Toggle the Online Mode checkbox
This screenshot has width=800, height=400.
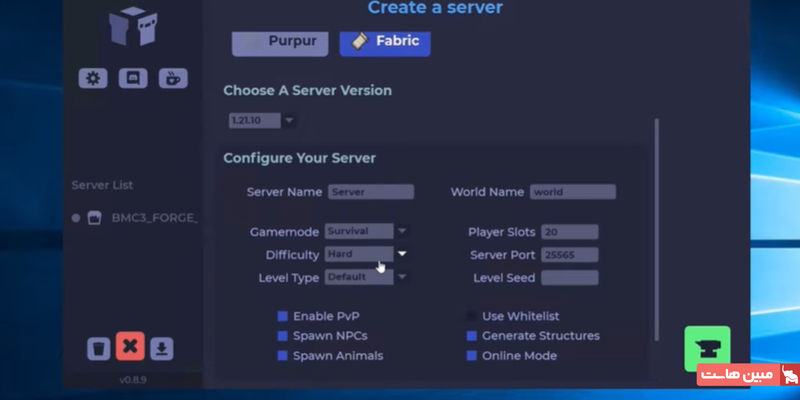pyautogui.click(x=472, y=356)
